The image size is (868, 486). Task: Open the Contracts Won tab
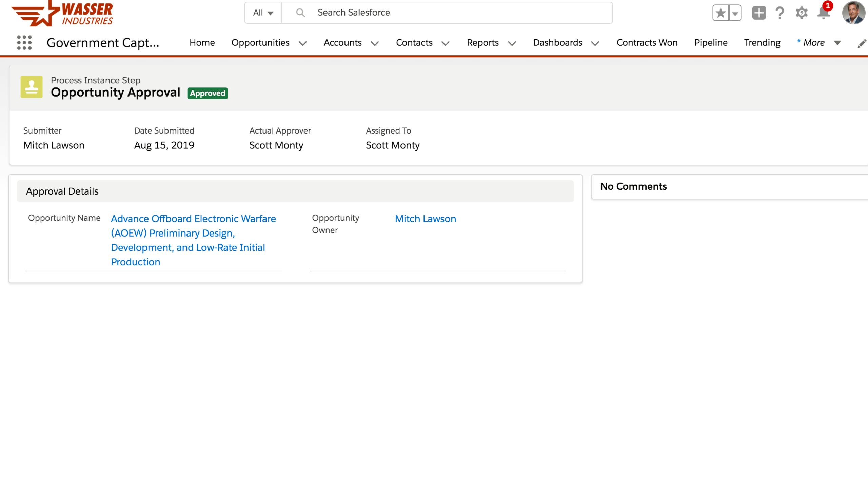647,43
